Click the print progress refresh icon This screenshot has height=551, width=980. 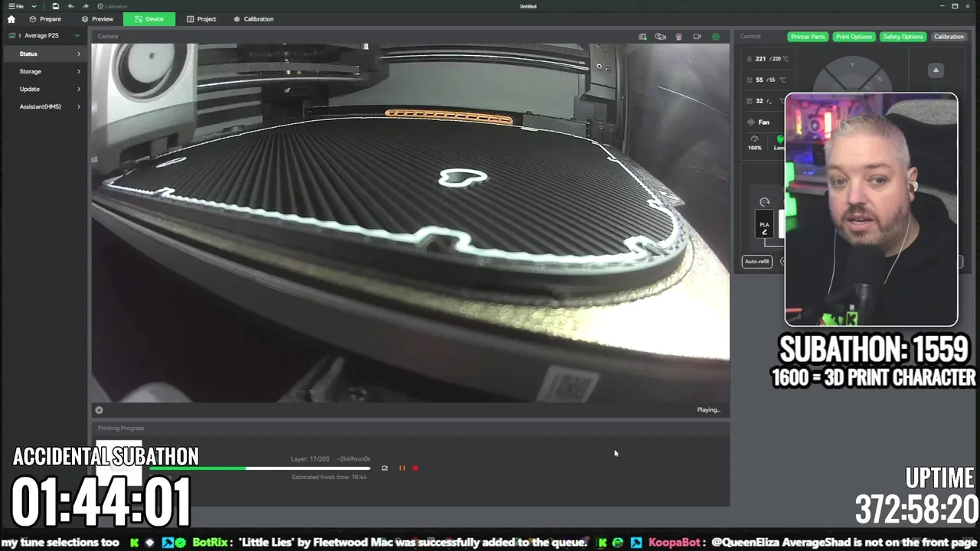(x=384, y=468)
